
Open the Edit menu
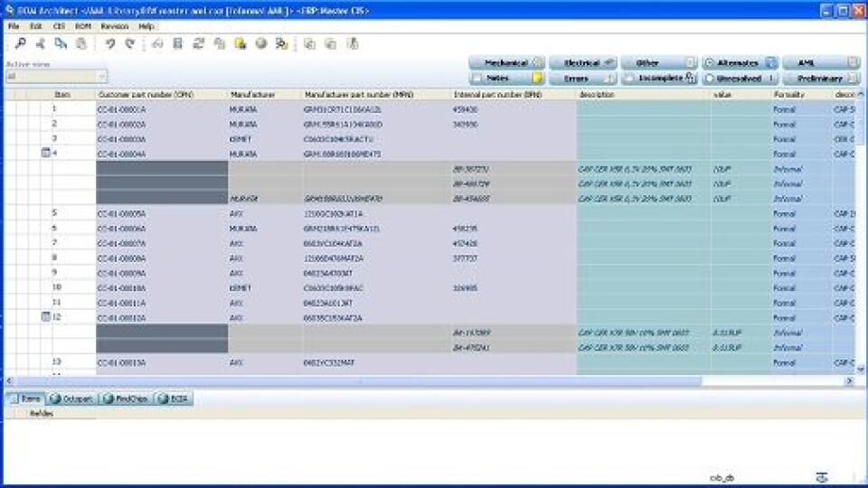point(36,26)
